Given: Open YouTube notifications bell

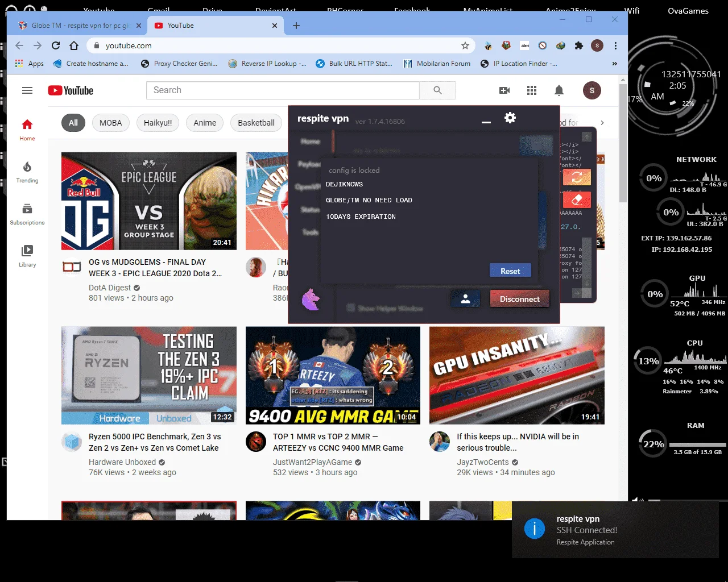Looking at the screenshot, I should pyautogui.click(x=559, y=90).
